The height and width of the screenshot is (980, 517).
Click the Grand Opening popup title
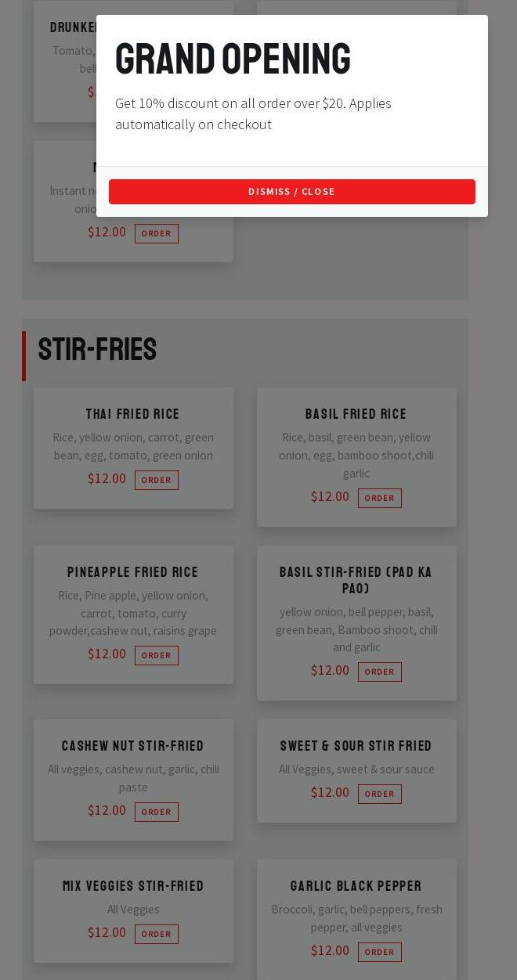tap(233, 59)
